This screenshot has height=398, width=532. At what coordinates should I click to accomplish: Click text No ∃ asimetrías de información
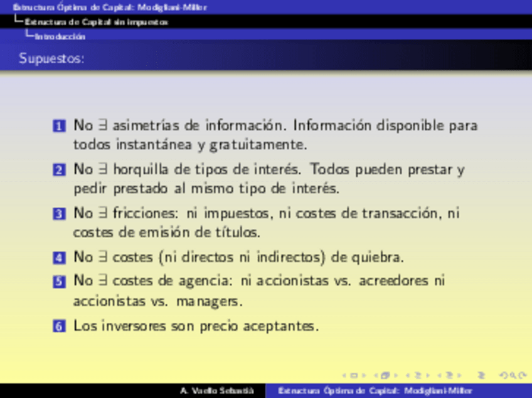[x=180, y=125]
